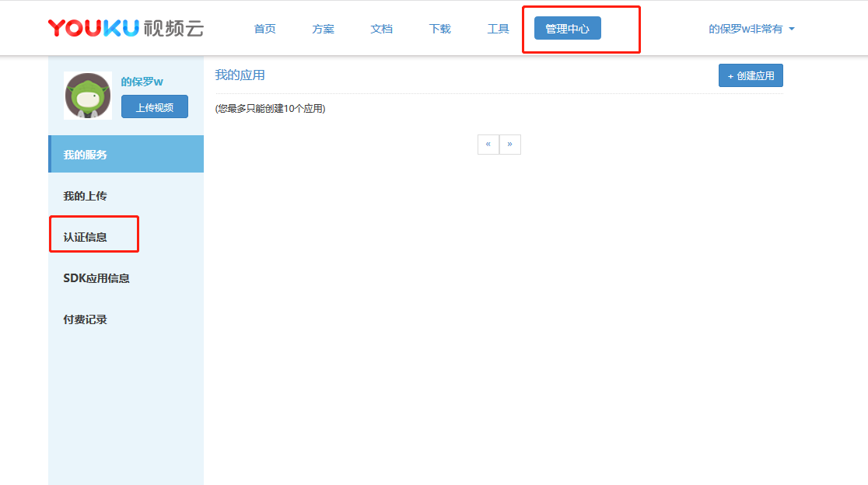Go to the 方案 page

[x=323, y=29]
